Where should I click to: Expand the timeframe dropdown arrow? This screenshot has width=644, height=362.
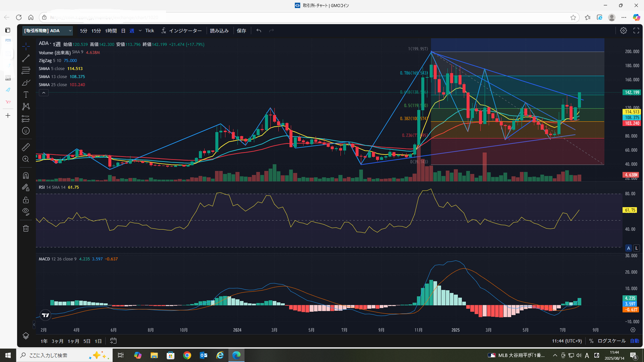(x=140, y=31)
